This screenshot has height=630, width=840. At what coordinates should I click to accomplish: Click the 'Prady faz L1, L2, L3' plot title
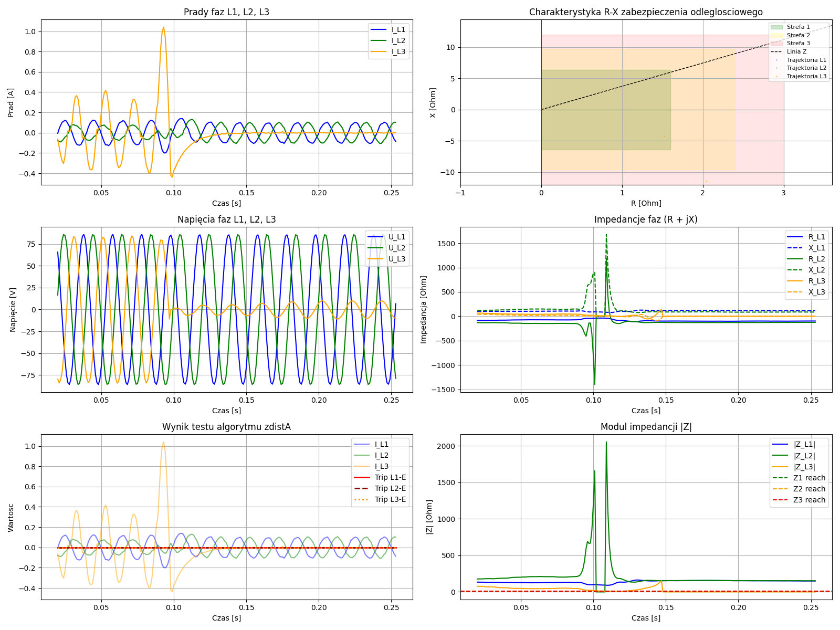click(x=226, y=12)
